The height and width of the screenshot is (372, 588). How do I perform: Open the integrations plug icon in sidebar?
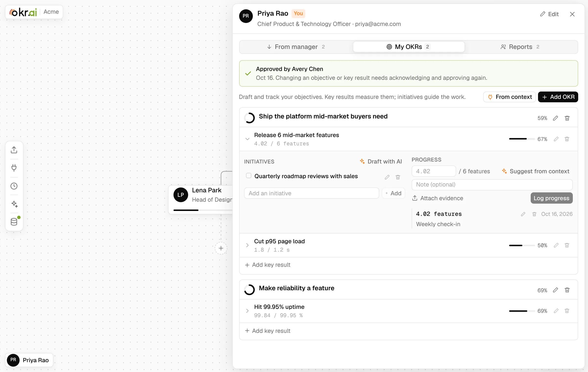(14, 168)
